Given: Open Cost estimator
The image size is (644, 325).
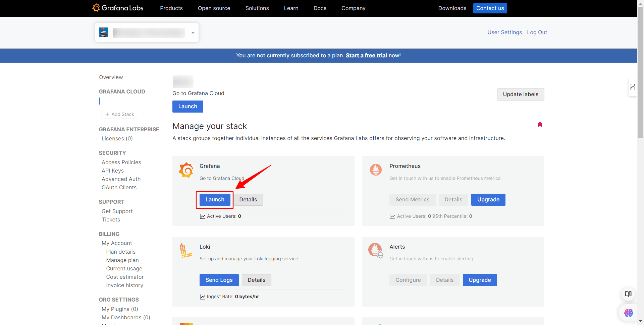Looking at the screenshot, I should (x=125, y=277).
